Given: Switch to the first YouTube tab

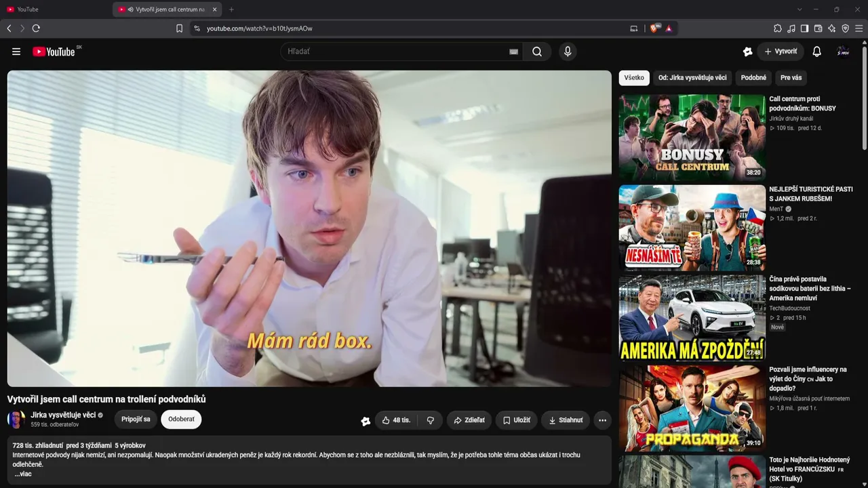Looking at the screenshot, I should coord(56,9).
